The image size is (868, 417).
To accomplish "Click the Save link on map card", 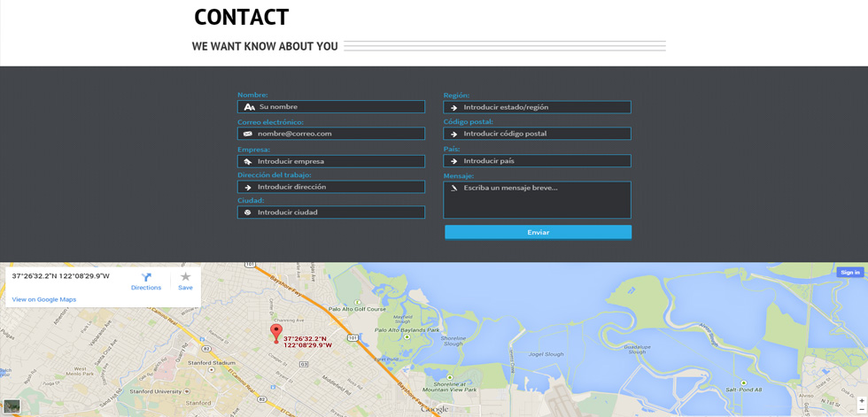I will tap(185, 288).
